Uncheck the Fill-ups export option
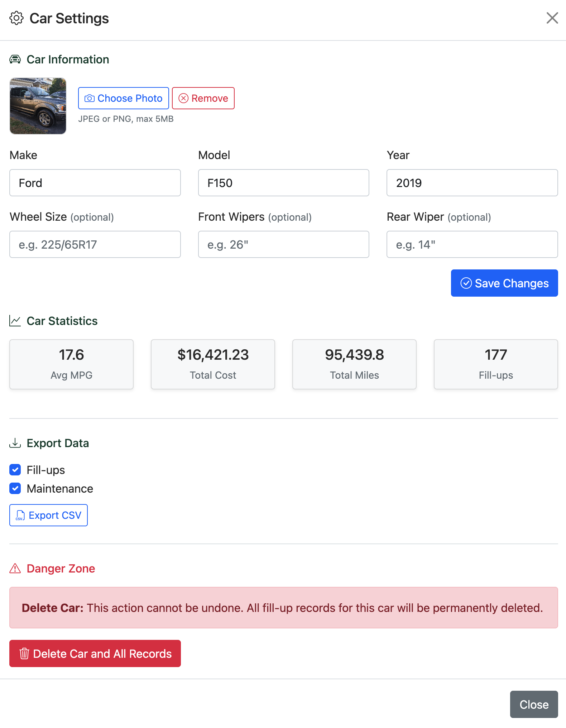This screenshot has height=728, width=566. pyautogui.click(x=15, y=470)
